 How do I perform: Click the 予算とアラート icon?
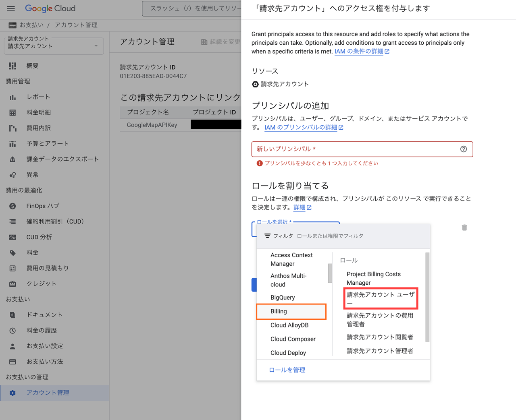coord(12,144)
